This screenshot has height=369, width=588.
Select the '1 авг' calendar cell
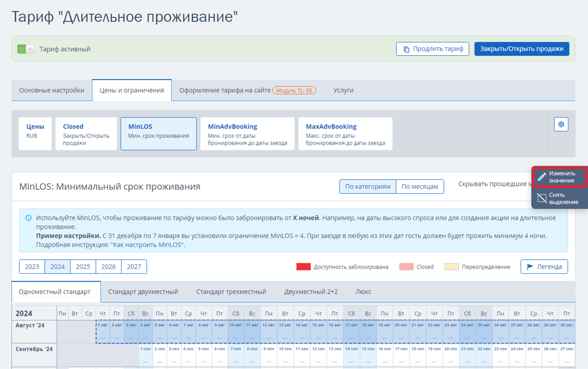click(x=103, y=332)
